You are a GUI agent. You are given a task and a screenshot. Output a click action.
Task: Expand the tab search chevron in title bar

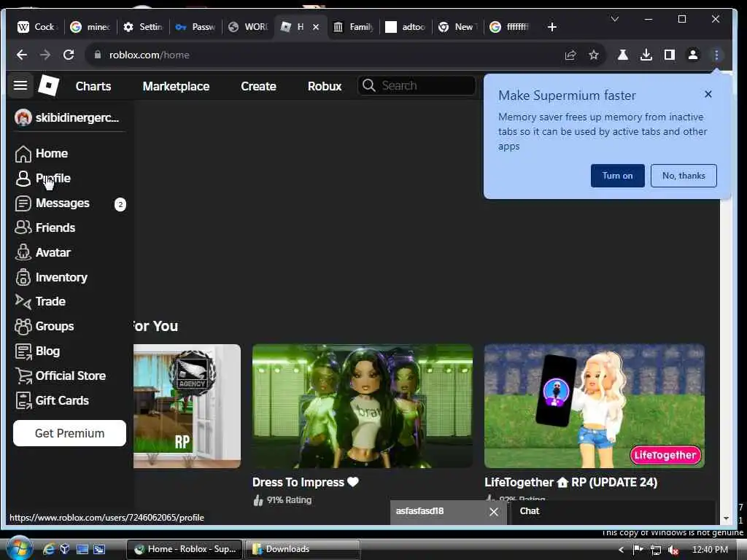click(x=615, y=19)
